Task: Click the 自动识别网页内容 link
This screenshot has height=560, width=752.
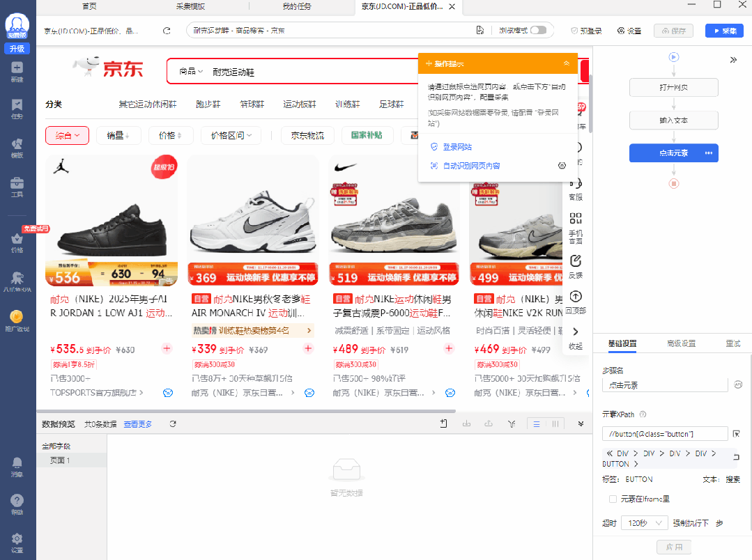Action: [x=472, y=166]
